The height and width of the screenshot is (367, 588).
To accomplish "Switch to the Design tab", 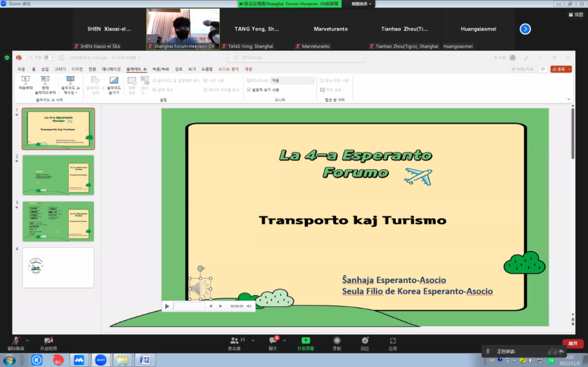I will 77,69.
